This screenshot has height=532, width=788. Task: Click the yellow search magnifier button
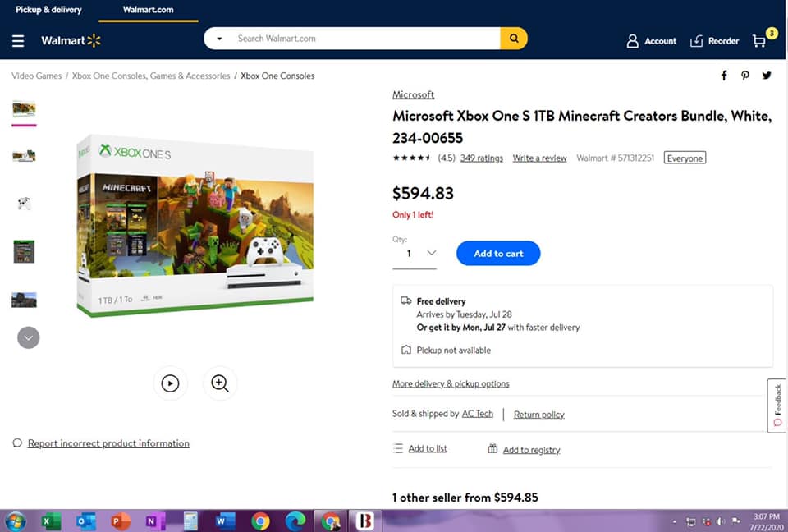pos(514,39)
